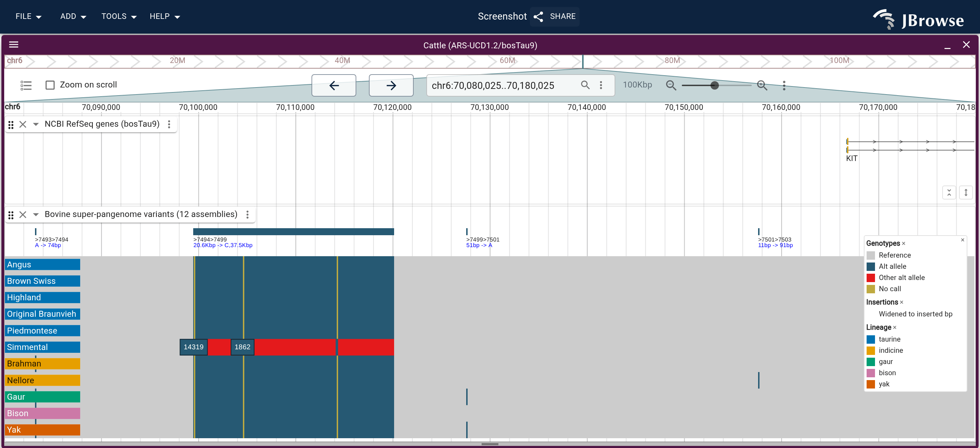
Task: Open the view hamburger menu
Action: [x=14, y=45]
